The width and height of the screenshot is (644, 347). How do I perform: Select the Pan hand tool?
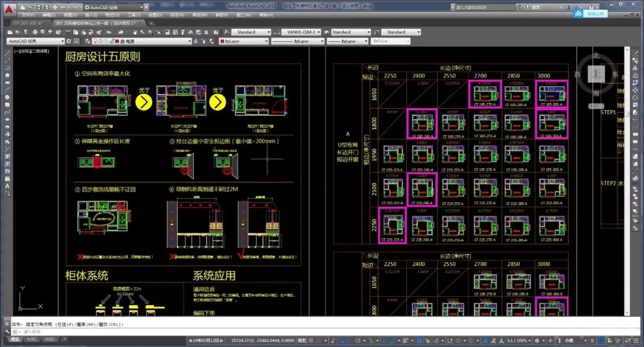(x=135, y=32)
